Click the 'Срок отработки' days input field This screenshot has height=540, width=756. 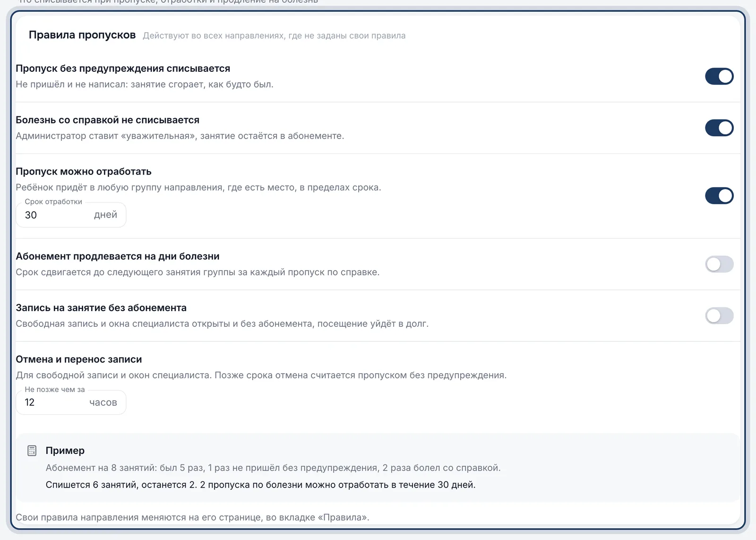tap(71, 215)
